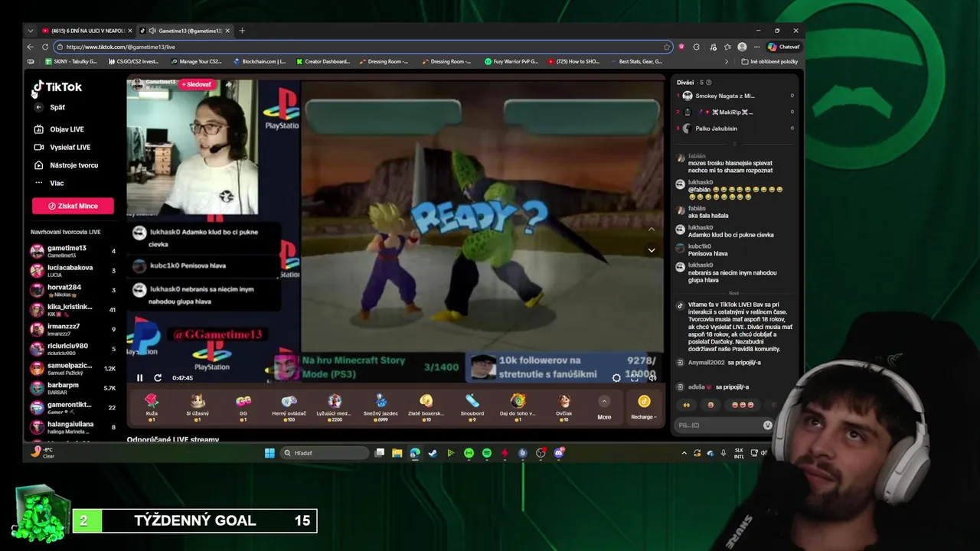Open luciacabakova creator in sidebar list
The image size is (980, 551).
coord(73,270)
